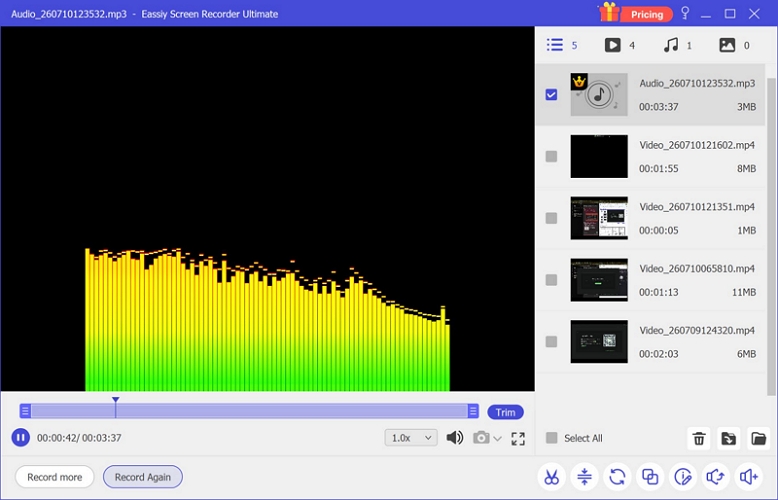Take a snapshot with the camera icon
This screenshot has width=778, height=500.
click(481, 438)
